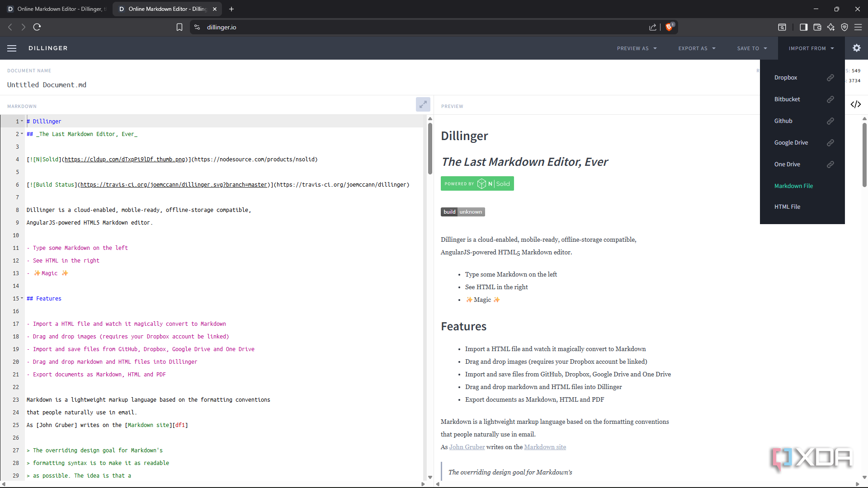868x488 pixels.
Task: Click the nodesource URL on line 4
Action: click(x=255, y=160)
